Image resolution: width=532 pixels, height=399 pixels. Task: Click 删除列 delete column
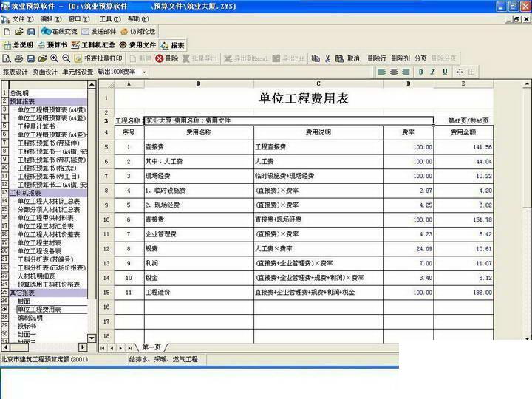400,58
